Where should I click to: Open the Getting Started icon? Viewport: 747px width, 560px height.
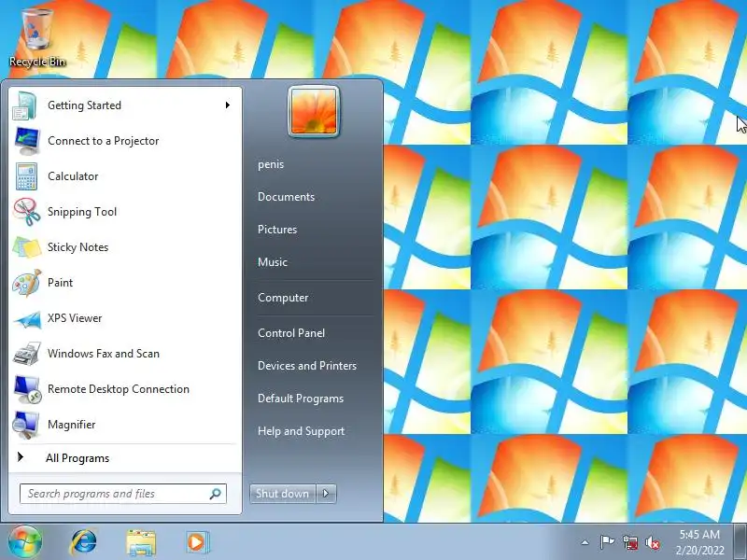pyautogui.click(x=26, y=105)
